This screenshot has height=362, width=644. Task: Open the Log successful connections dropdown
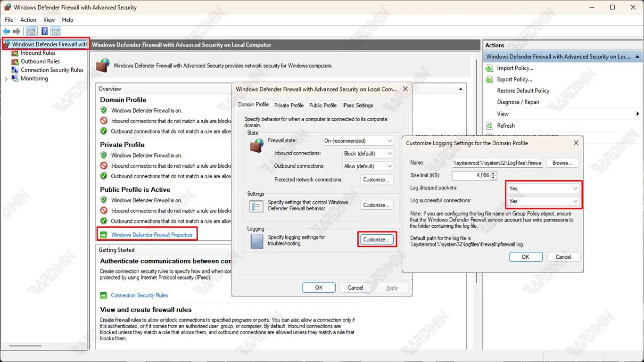pyautogui.click(x=543, y=201)
